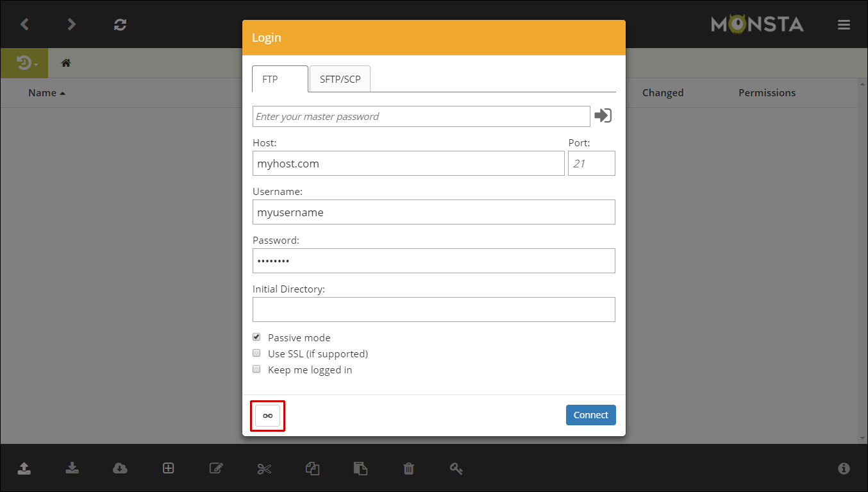Submit master password with login arrow icon
868x492 pixels.
tap(603, 115)
